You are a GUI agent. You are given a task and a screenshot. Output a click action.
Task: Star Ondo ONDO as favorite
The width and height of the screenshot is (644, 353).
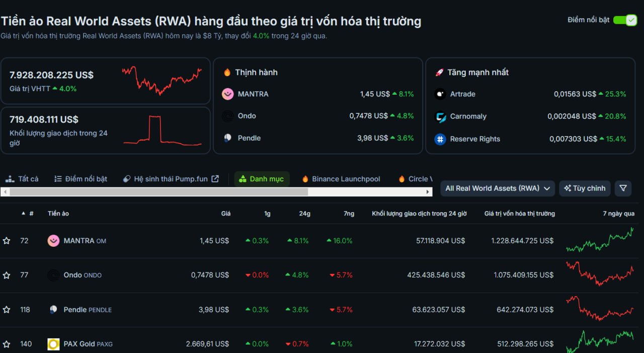tap(7, 275)
